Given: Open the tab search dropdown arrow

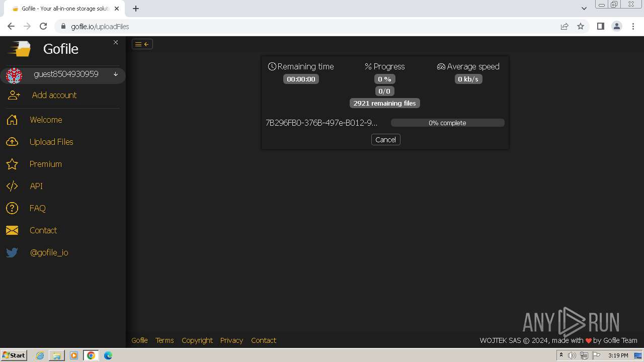Looking at the screenshot, I should [x=584, y=9].
